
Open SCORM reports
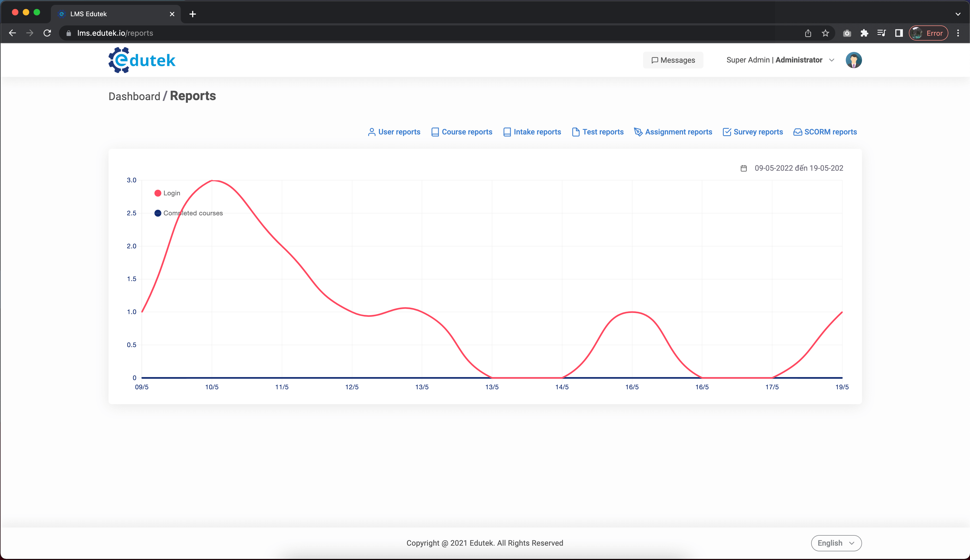tap(825, 132)
